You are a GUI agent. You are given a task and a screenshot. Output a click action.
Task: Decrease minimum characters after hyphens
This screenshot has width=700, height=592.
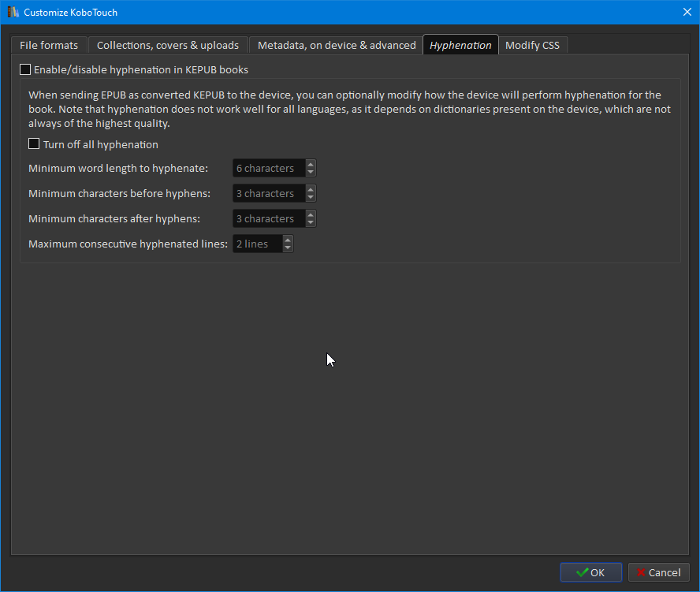pyautogui.click(x=311, y=223)
